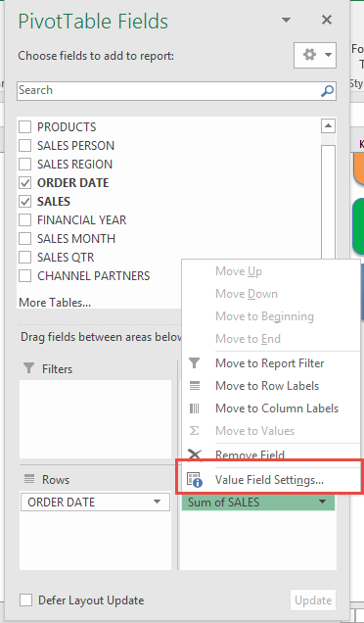Viewport: 364px width, 623px height.
Task: Click the Filters area funnel icon
Action: (28, 368)
